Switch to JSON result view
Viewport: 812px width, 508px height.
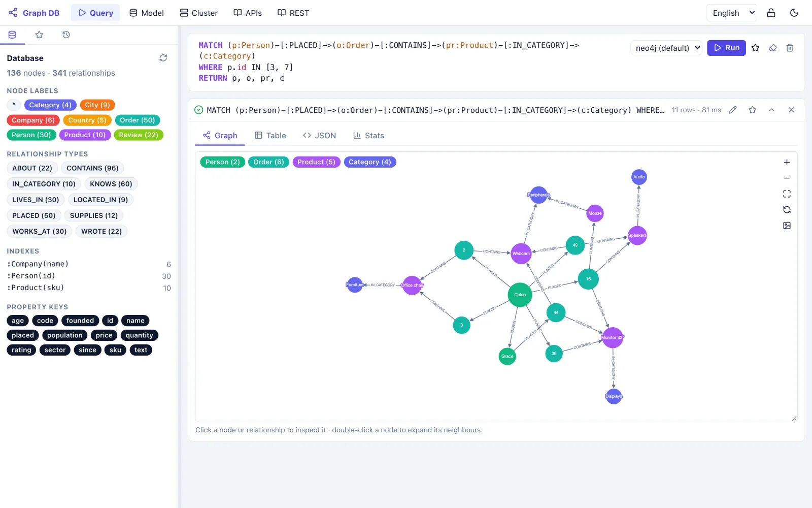(x=319, y=136)
